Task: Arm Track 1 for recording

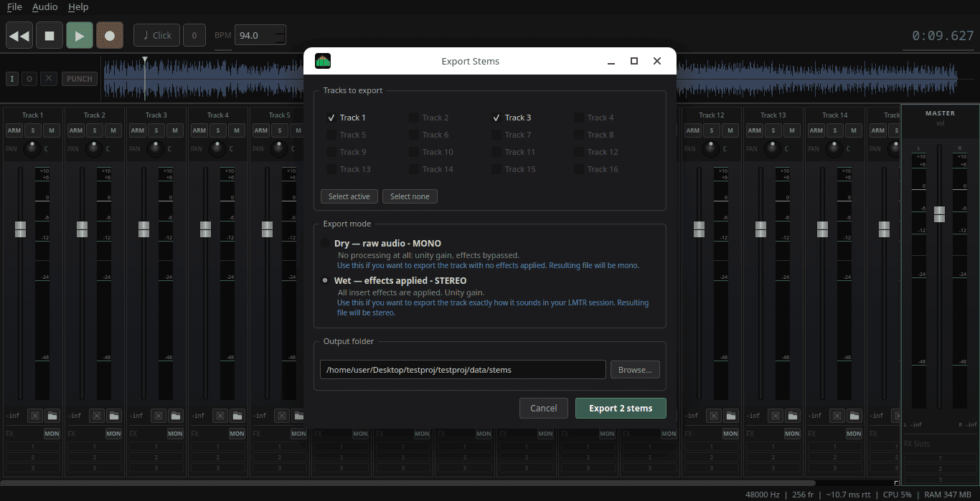Action: point(14,130)
